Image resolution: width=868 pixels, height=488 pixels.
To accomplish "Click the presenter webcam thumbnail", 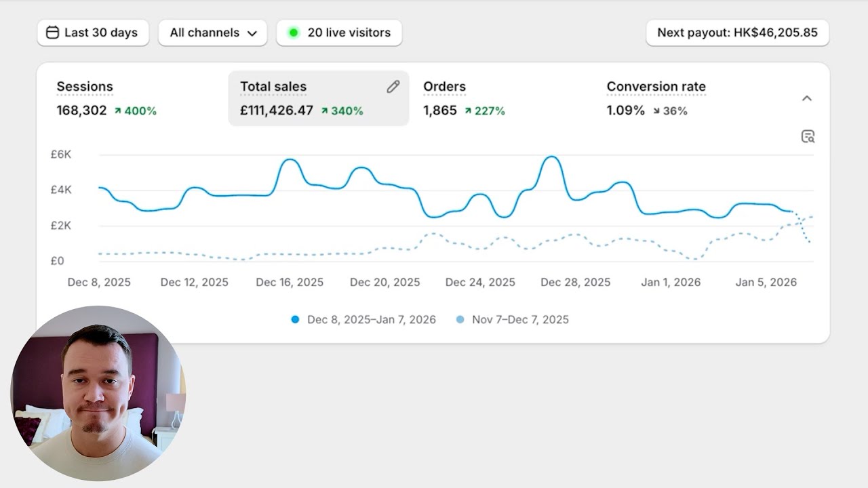I will tap(98, 393).
